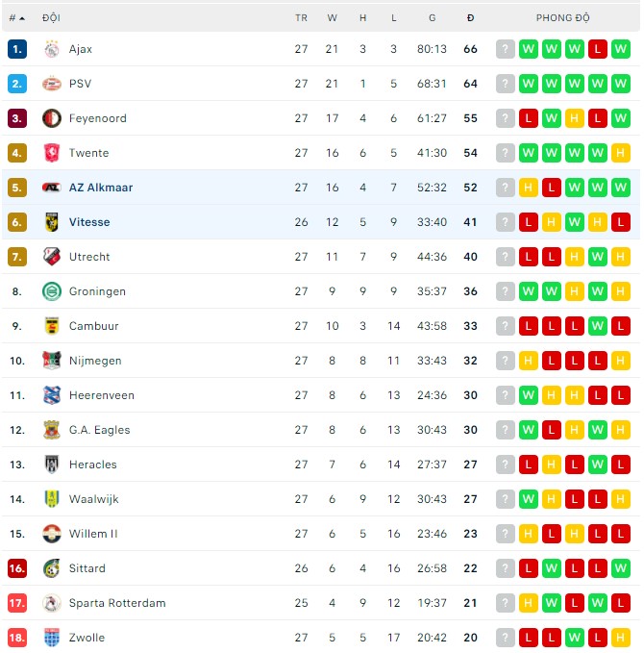Click the Groningen green logo
The height and width of the screenshot is (653, 644).
52,291
